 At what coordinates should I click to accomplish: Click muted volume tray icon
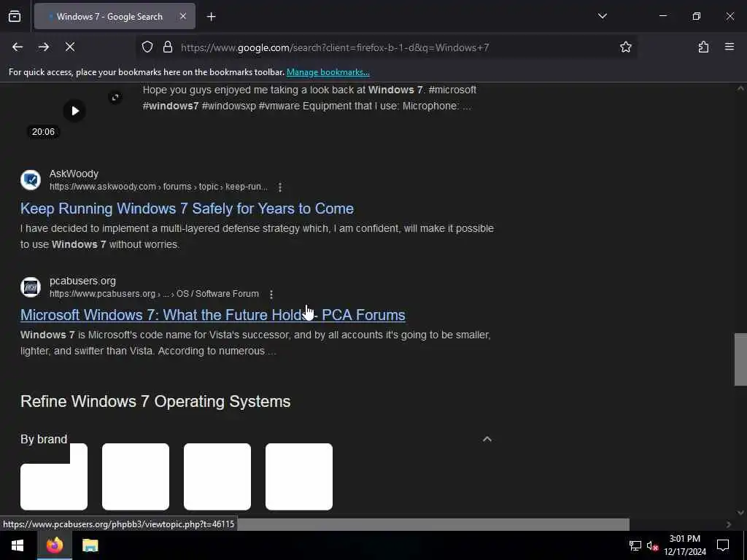click(652, 545)
